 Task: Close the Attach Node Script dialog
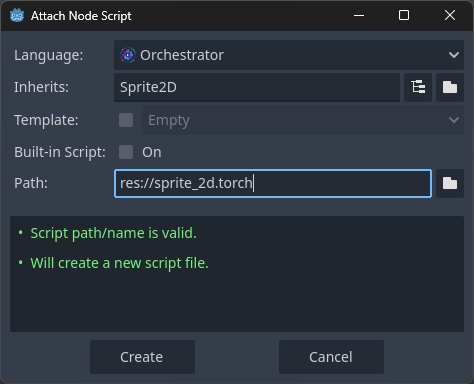(450, 15)
